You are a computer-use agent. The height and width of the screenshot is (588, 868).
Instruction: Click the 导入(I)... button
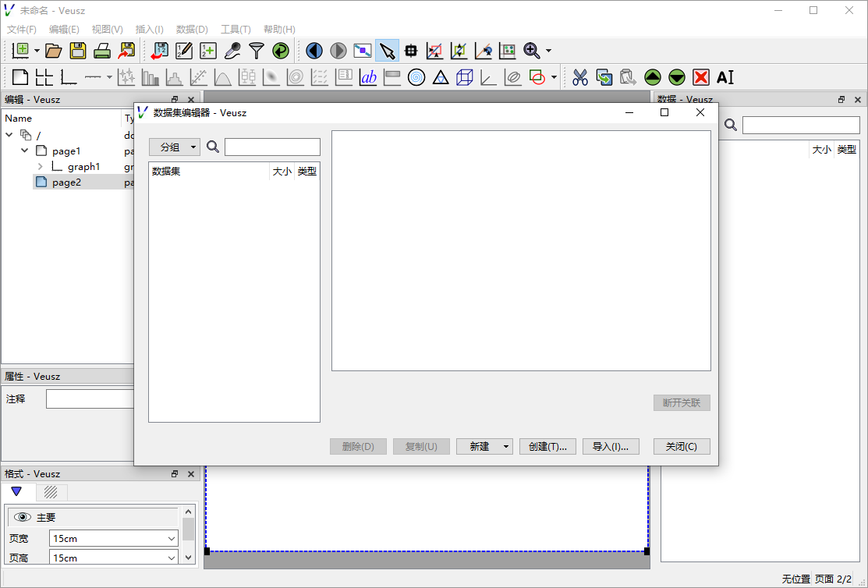[x=611, y=446]
